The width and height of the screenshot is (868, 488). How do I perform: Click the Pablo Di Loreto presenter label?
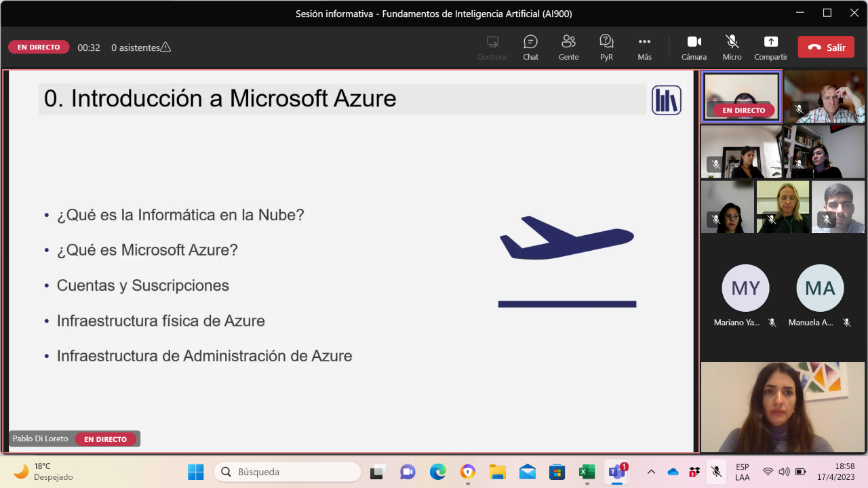click(x=41, y=439)
